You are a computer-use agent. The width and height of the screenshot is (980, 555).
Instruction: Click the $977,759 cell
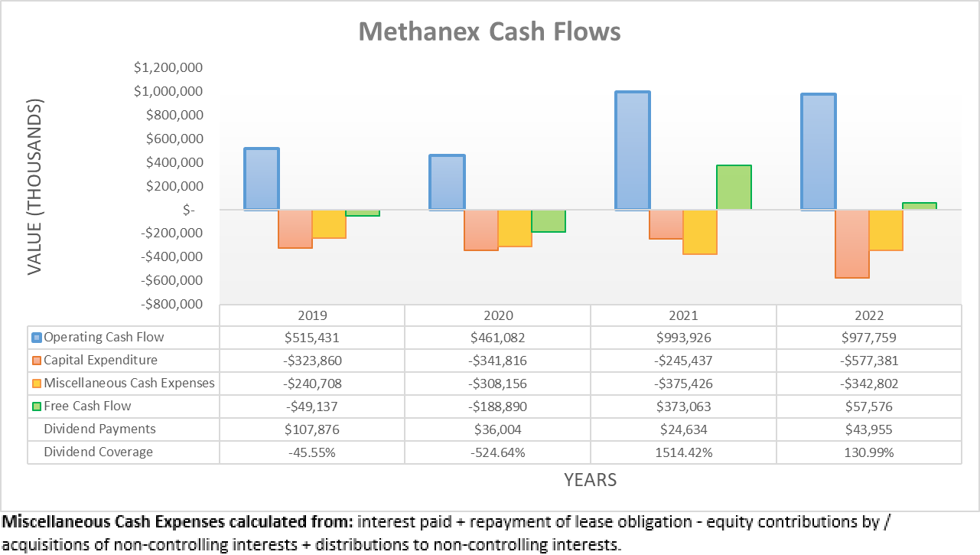tap(869, 338)
